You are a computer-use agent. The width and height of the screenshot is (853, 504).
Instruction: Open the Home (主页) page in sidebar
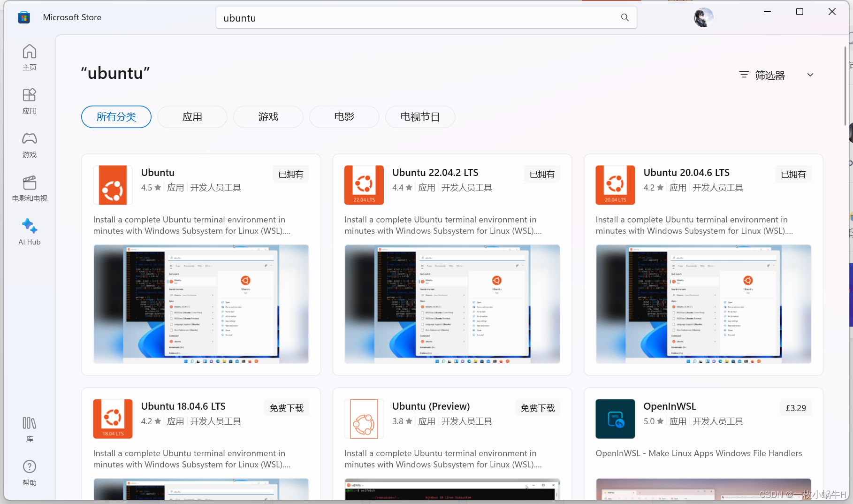30,57
